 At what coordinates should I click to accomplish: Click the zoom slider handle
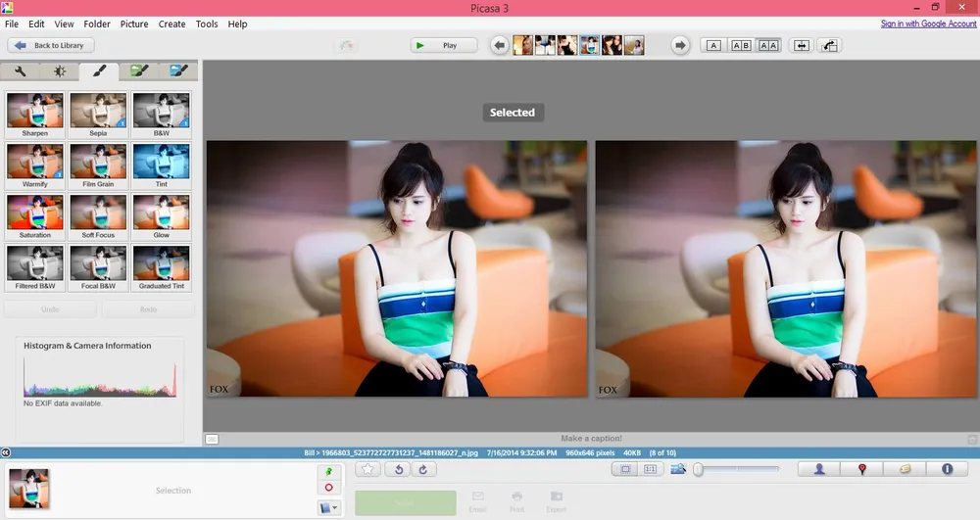click(698, 469)
